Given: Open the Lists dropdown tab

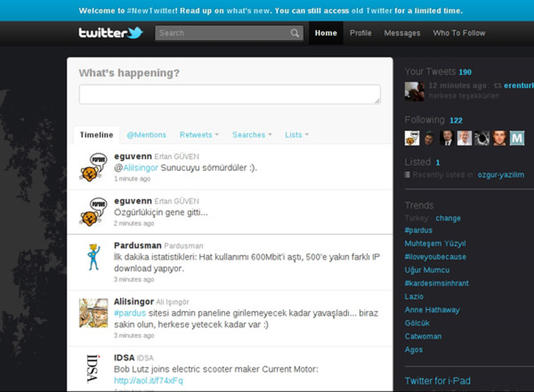Looking at the screenshot, I should pyautogui.click(x=297, y=135).
